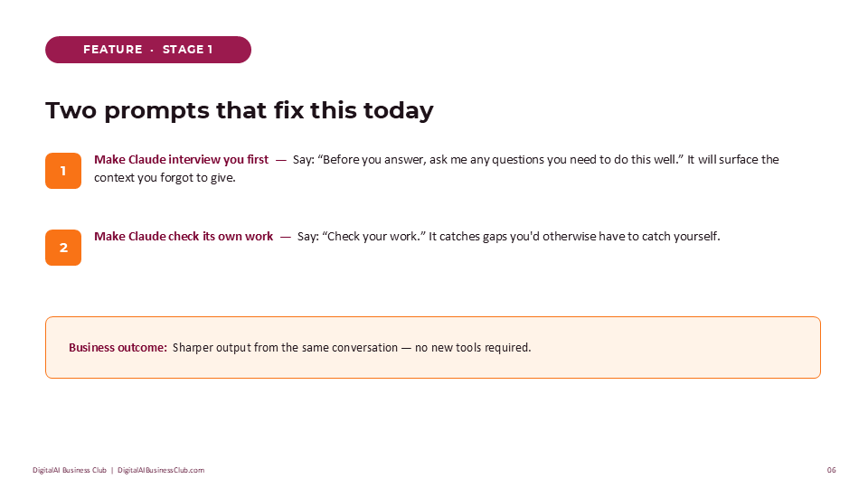The image size is (868, 488).
Task: Click the slide title 'Two prompts that fix this today'
Action: (x=239, y=110)
